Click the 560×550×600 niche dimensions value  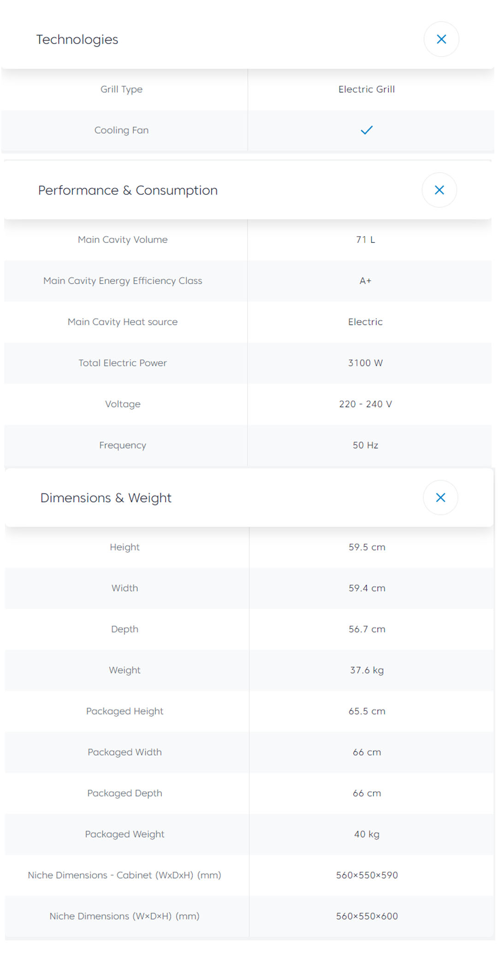367,916
